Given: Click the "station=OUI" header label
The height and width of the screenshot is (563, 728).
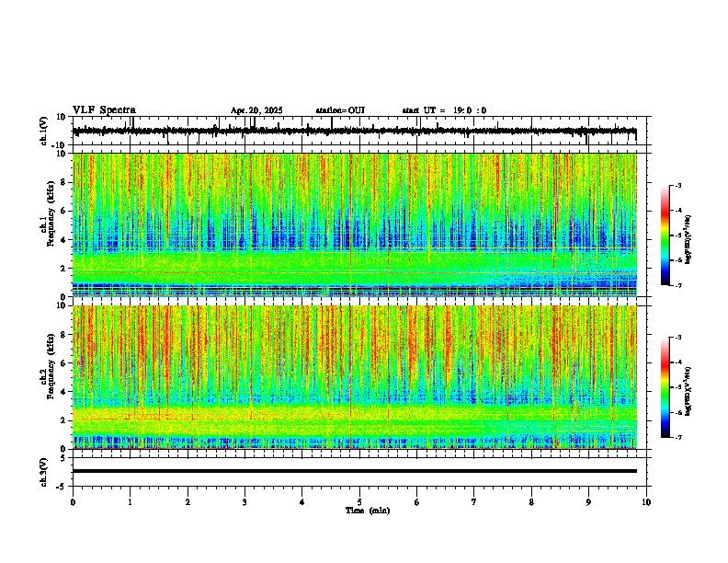Looking at the screenshot, I should 340,110.
